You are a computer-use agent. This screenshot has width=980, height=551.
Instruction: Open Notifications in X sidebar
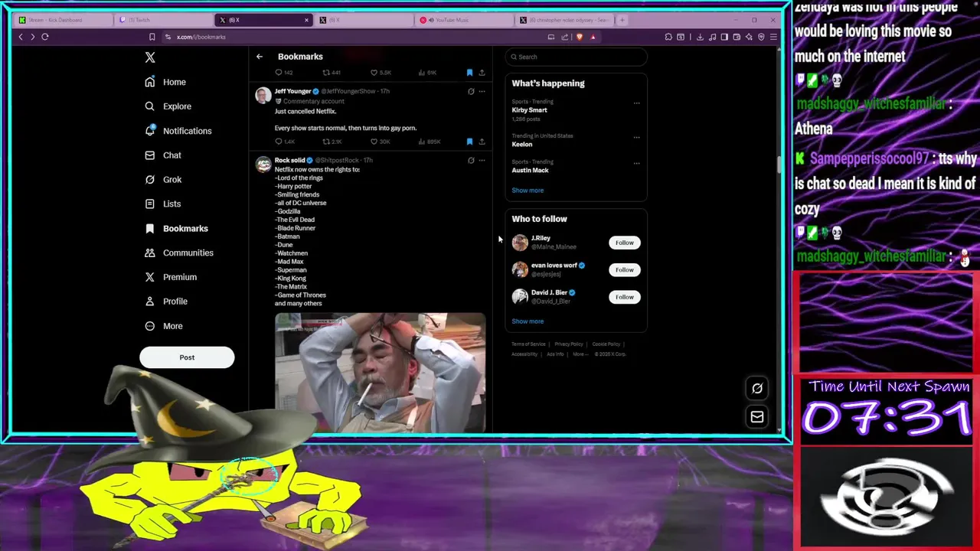pyautogui.click(x=178, y=131)
